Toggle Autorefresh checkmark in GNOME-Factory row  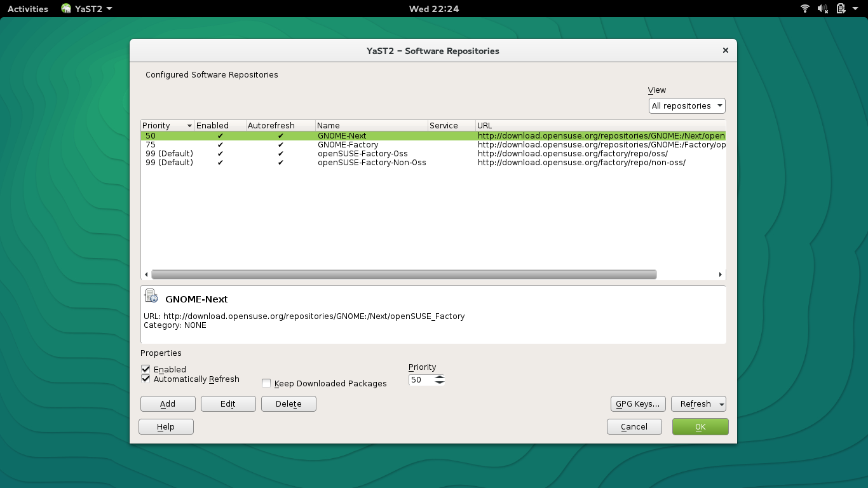click(280, 145)
